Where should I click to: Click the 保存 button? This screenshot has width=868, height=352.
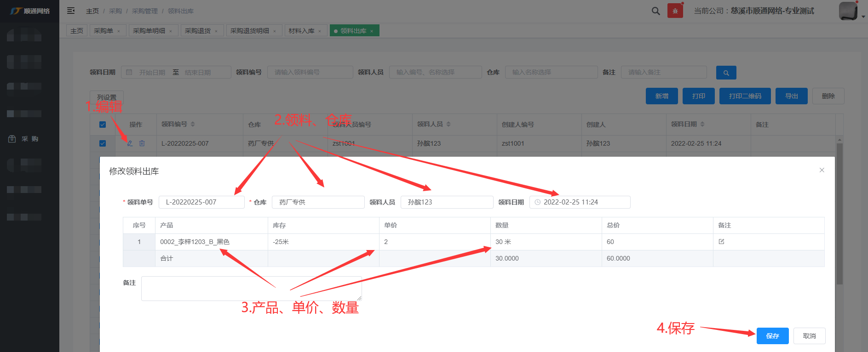tap(772, 336)
